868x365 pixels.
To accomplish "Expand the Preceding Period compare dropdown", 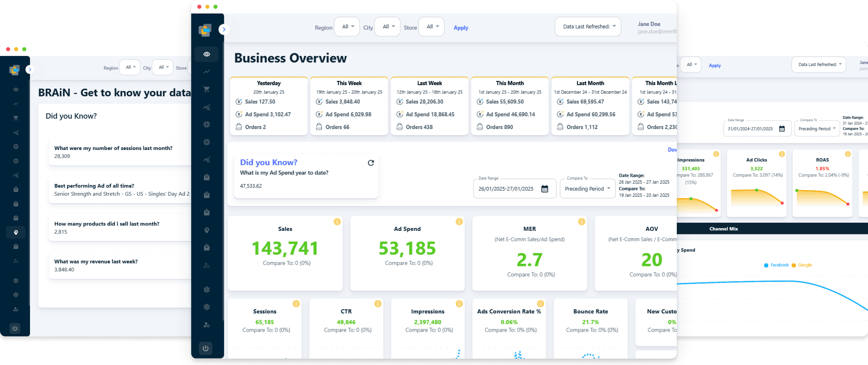I will coord(587,189).
